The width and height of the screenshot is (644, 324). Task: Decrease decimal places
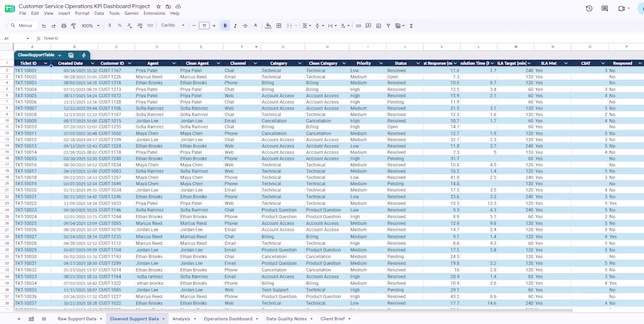pos(129,26)
